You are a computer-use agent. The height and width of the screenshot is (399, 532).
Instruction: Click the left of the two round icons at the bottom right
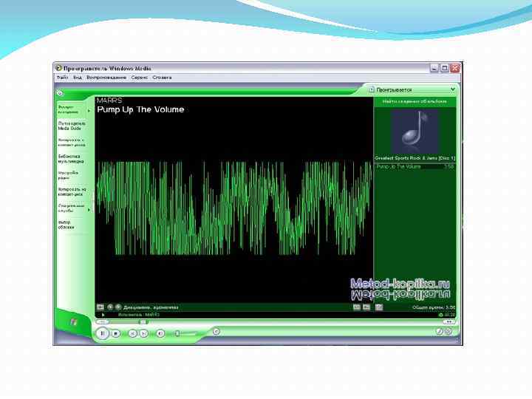click(440, 331)
